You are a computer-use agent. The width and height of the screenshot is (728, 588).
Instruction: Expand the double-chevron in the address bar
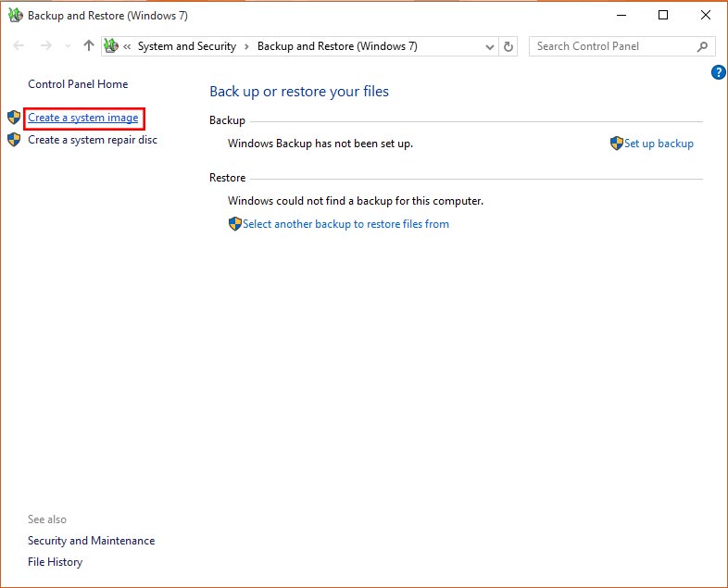pyautogui.click(x=127, y=46)
